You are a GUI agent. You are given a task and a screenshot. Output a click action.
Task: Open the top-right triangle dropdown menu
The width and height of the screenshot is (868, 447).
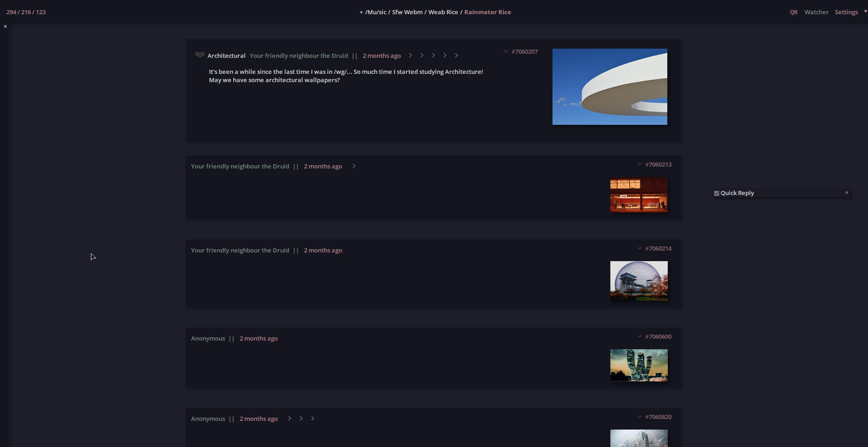(x=865, y=12)
